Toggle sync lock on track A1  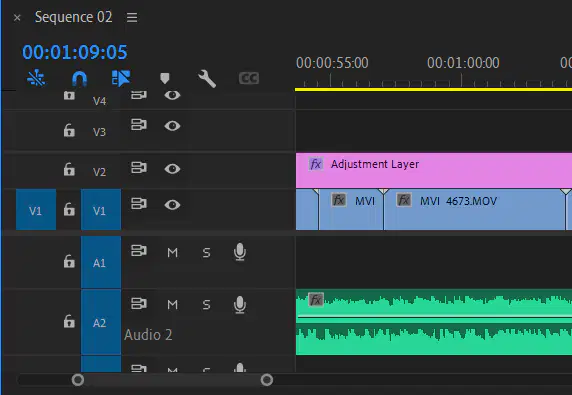139,251
